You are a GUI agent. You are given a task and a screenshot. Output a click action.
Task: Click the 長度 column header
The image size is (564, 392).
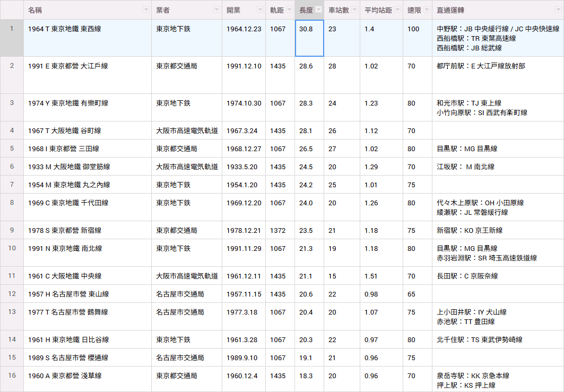[309, 10]
